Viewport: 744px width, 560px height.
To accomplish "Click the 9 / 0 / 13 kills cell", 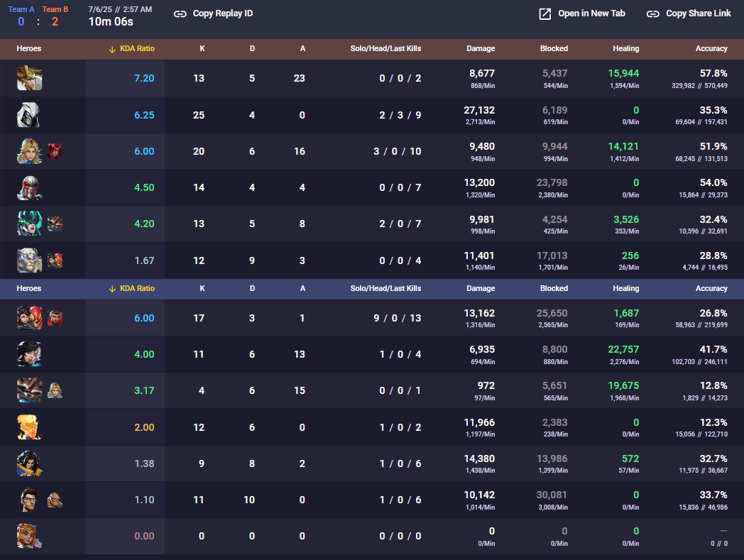I will tap(397, 318).
